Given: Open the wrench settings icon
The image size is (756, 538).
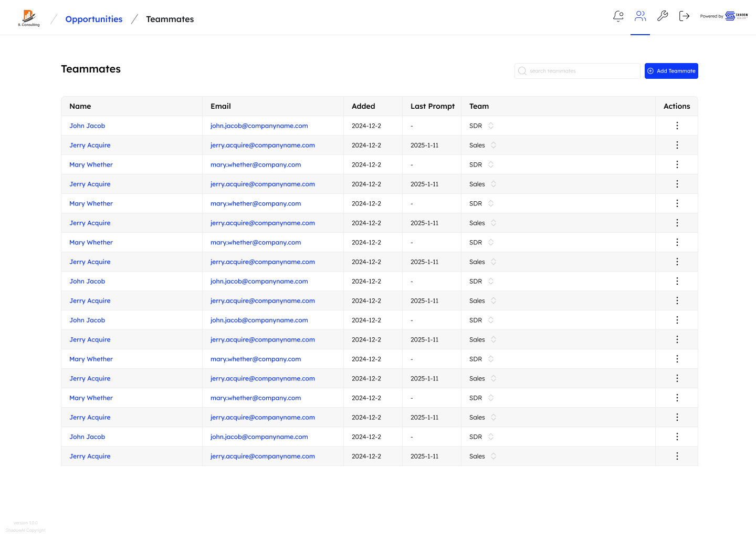Looking at the screenshot, I should [663, 16].
